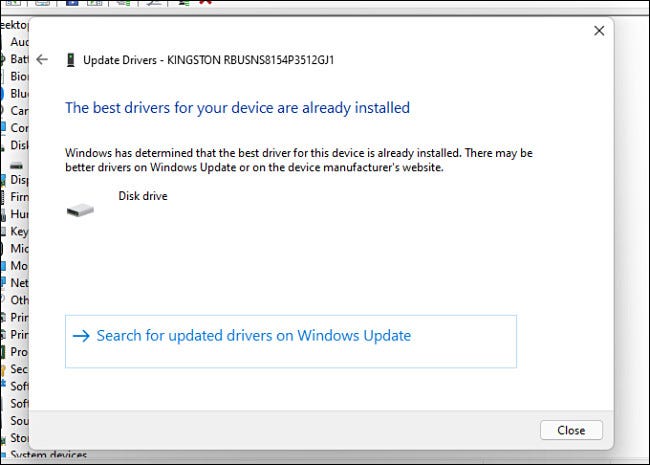This screenshot has height=465, width=650.
Task: Go back with the arrow in Update Drivers dialog
Action: (42, 60)
